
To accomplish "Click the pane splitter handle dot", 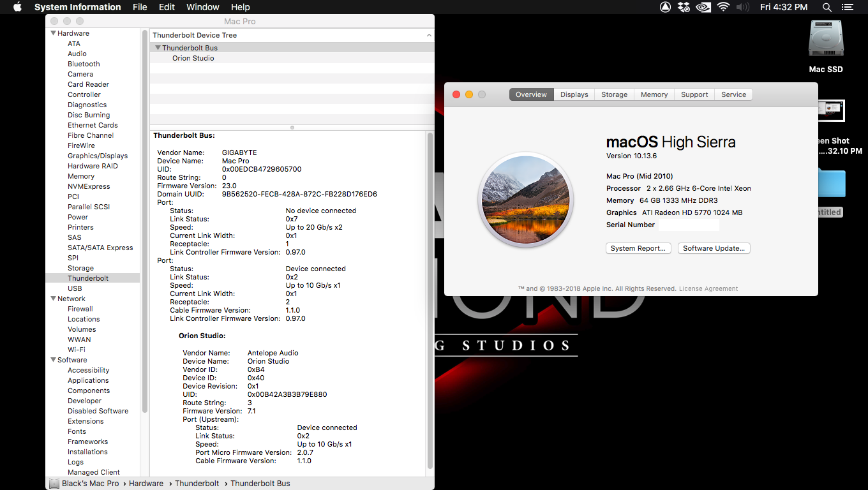I will 292,128.
